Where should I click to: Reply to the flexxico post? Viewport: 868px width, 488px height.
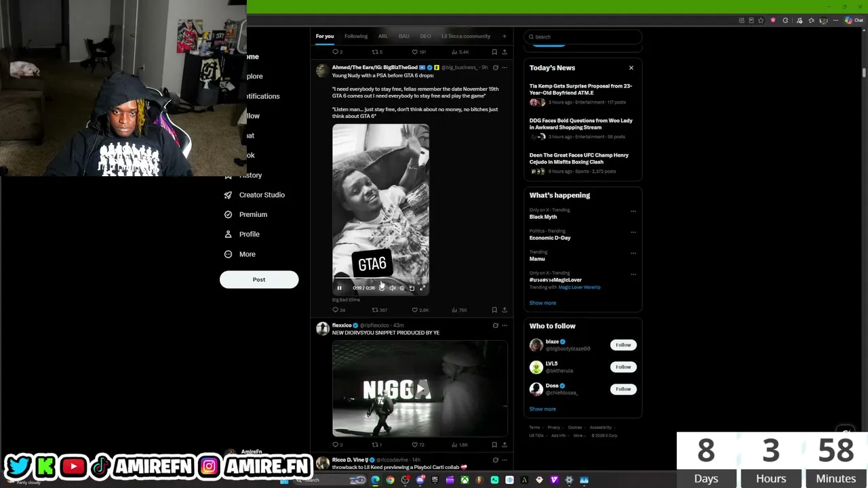point(337,445)
